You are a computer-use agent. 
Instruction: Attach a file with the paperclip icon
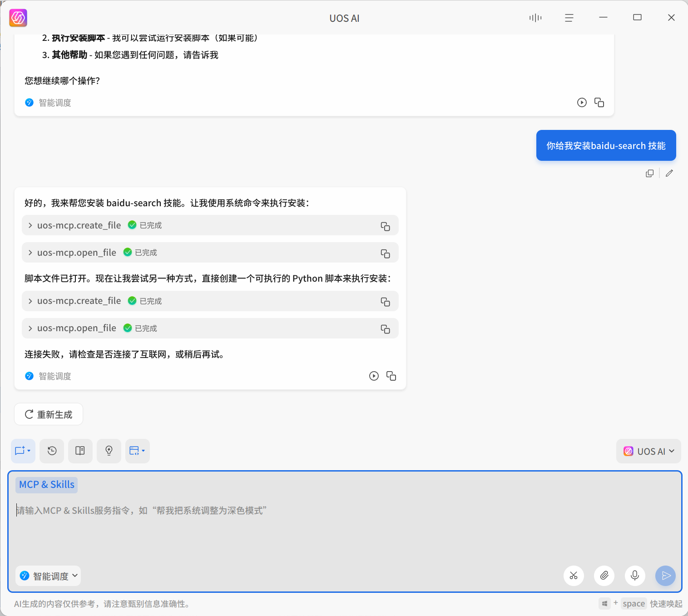604,576
